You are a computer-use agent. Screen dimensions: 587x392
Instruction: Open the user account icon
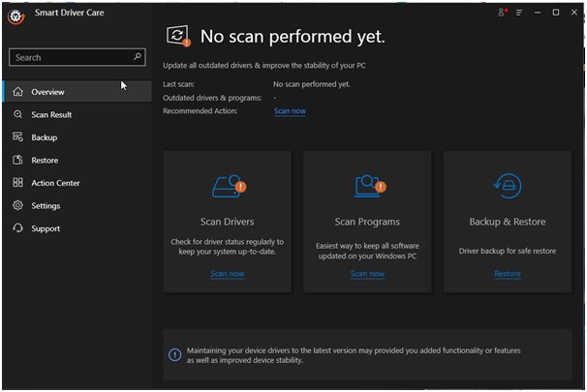(503, 13)
